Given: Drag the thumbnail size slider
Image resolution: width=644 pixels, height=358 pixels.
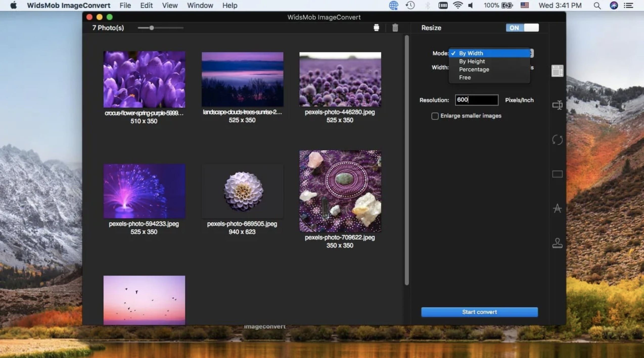Looking at the screenshot, I should 151,27.
